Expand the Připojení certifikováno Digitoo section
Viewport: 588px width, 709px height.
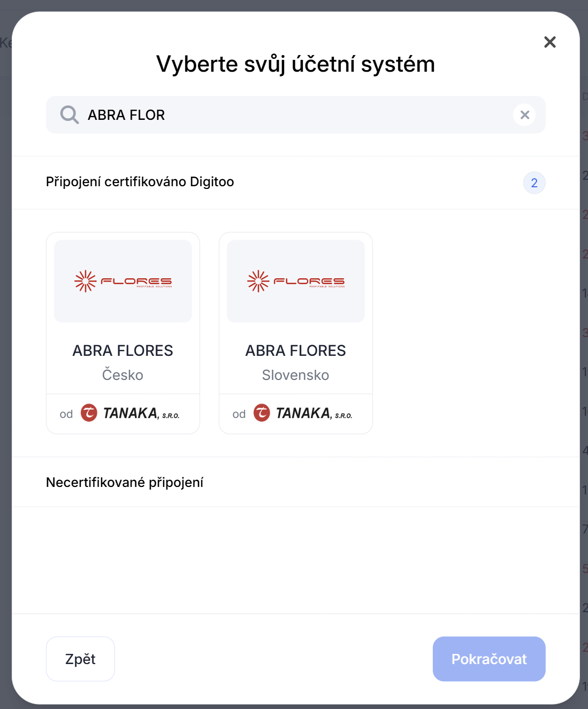pos(140,182)
